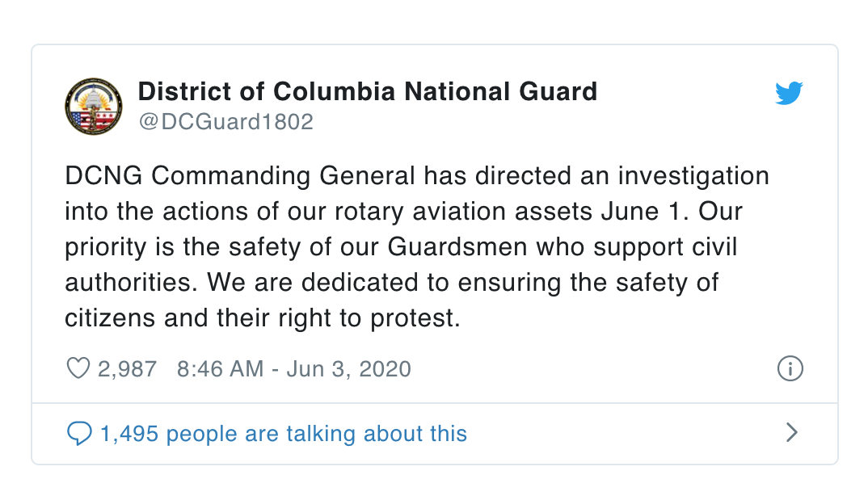Open '1,495 people are talking about this'
The image size is (868, 496).
tap(284, 434)
